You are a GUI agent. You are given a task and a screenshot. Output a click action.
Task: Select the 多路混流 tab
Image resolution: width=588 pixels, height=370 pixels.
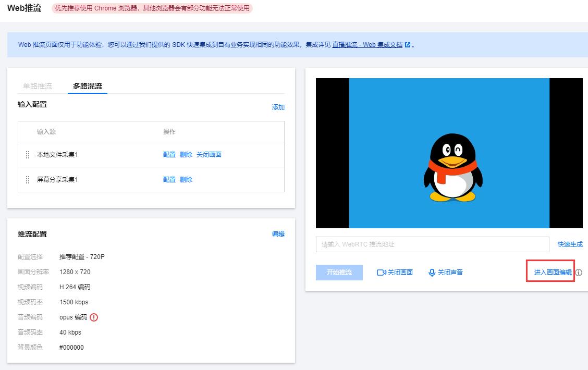click(88, 86)
